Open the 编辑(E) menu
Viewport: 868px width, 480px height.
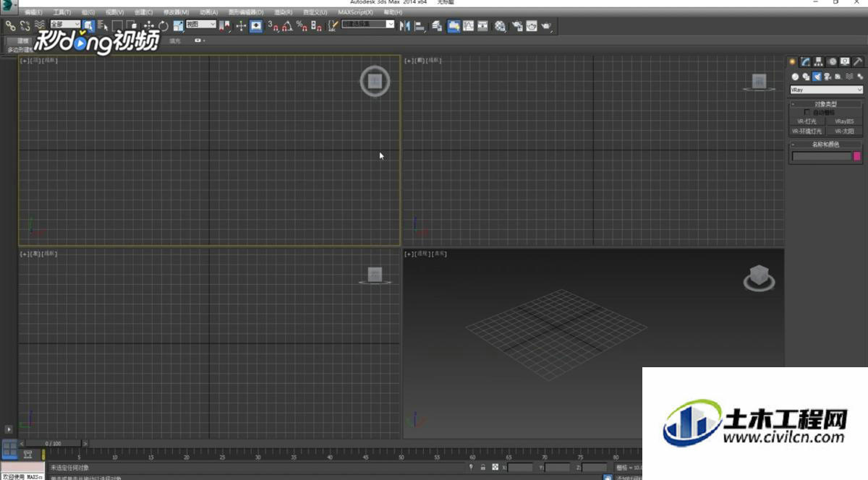pyautogui.click(x=33, y=12)
